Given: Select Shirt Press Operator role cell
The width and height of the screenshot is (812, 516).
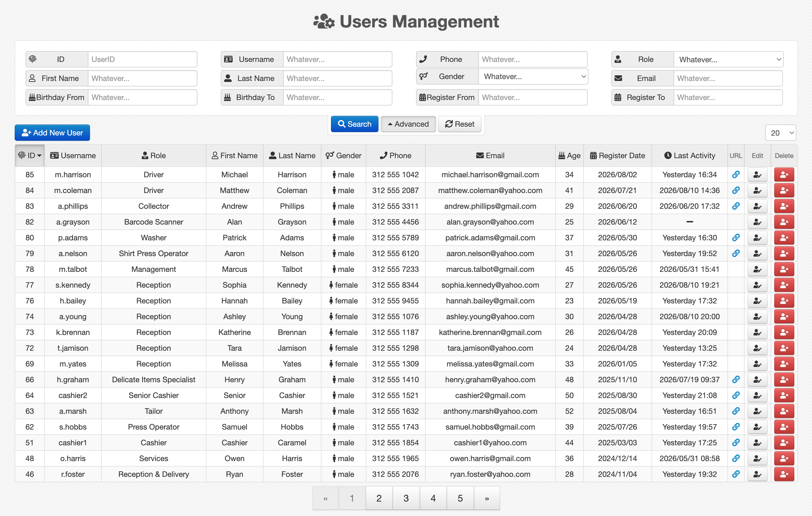Looking at the screenshot, I should click(x=153, y=253).
